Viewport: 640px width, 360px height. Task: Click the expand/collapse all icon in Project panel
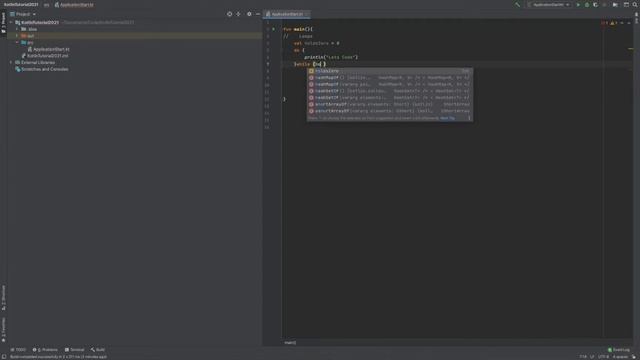click(238, 14)
